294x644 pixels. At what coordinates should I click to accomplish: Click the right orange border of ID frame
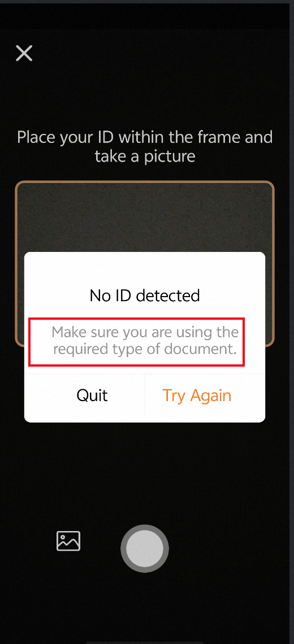pos(274,217)
